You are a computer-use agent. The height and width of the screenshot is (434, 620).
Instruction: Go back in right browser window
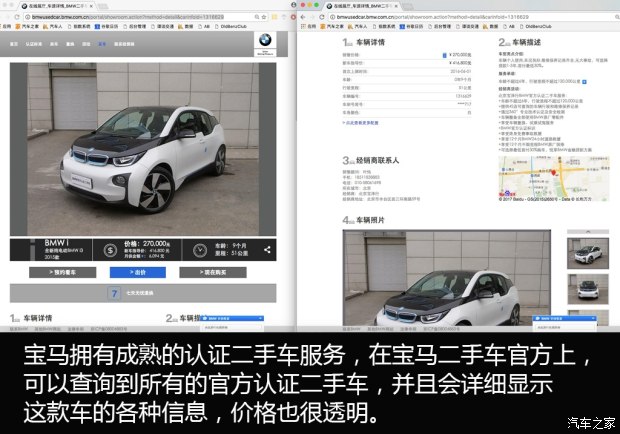[x=303, y=17]
